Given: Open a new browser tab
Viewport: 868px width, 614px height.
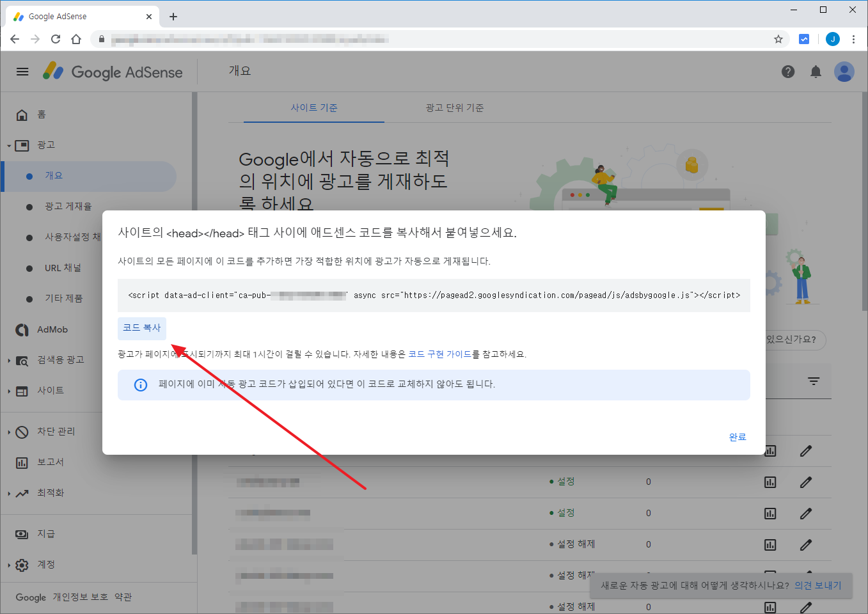Looking at the screenshot, I should (x=173, y=17).
